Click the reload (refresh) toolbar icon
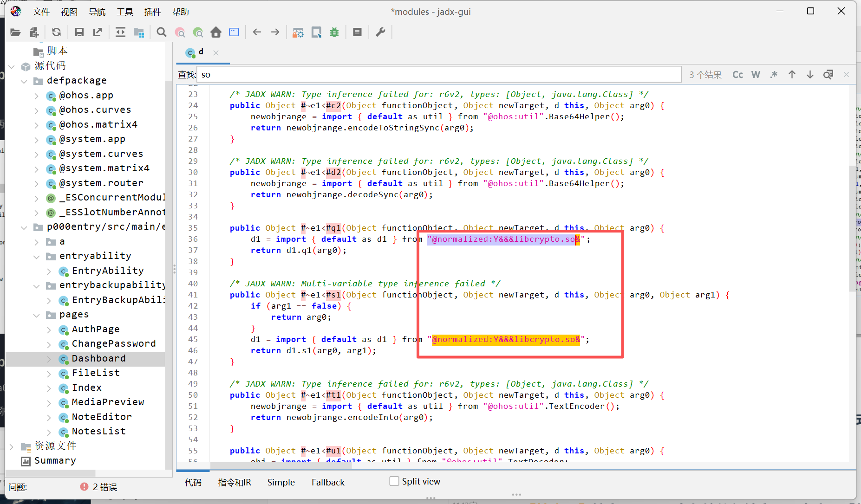Viewport: 861px width, 504px height. [56, 32]
